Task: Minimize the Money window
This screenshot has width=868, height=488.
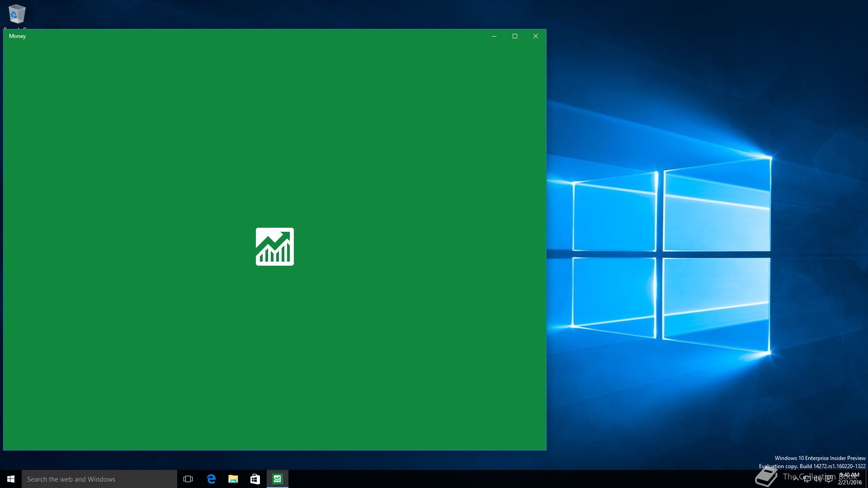Action: click(x=494, y=36)
